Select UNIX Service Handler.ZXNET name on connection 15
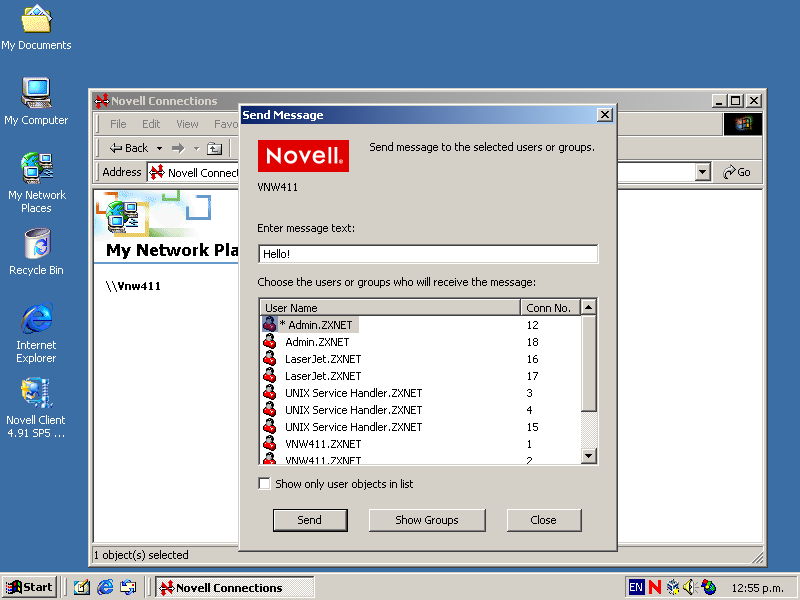Screen dimensions: 800x600 tap(354, 427)
